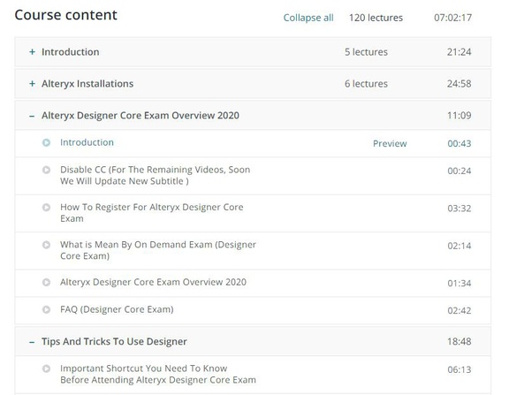Screen dimensions: 532x395
Task: Click the Collapse all link
Action: pyautogui.click(x=308, y=18)
